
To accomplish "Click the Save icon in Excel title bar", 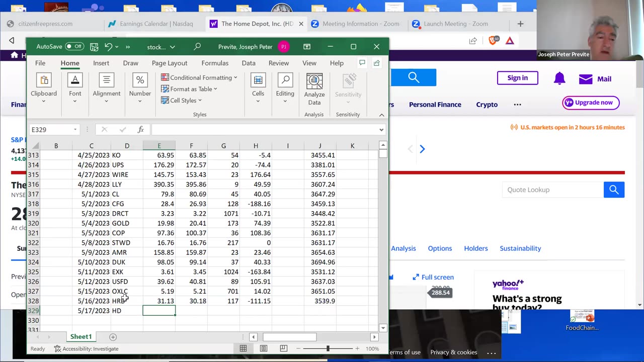I will coord(94,47).
